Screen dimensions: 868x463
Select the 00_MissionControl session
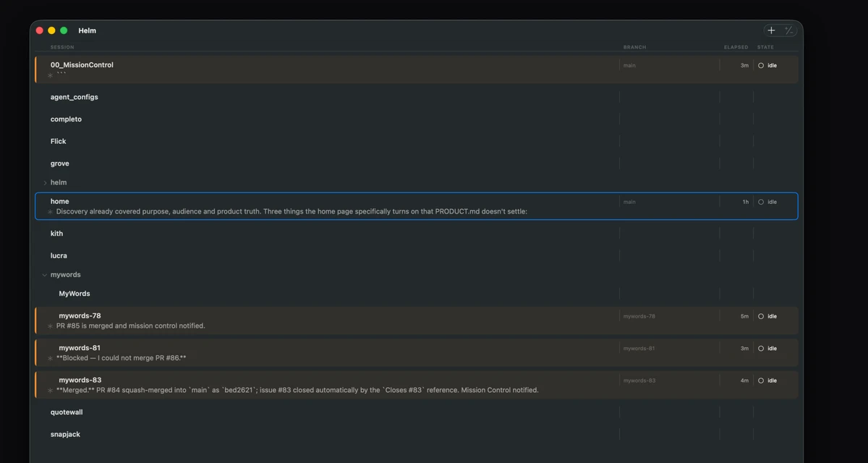coord(417,69)
